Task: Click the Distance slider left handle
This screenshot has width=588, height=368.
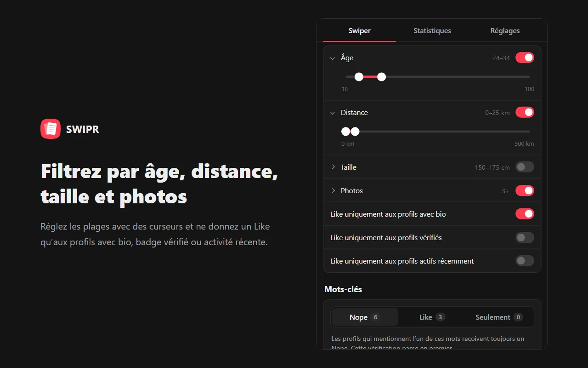Action: coord(345,132)
